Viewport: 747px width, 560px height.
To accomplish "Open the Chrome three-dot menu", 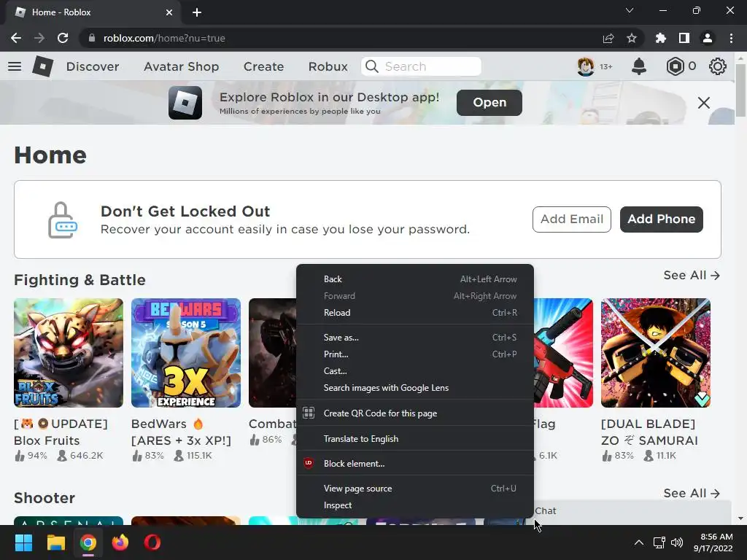I will tap(731, 38).
